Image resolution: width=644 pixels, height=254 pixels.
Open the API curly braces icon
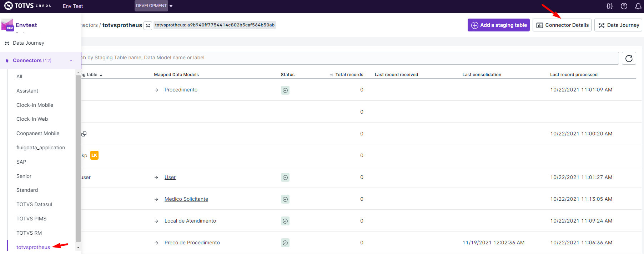point(610,6)
